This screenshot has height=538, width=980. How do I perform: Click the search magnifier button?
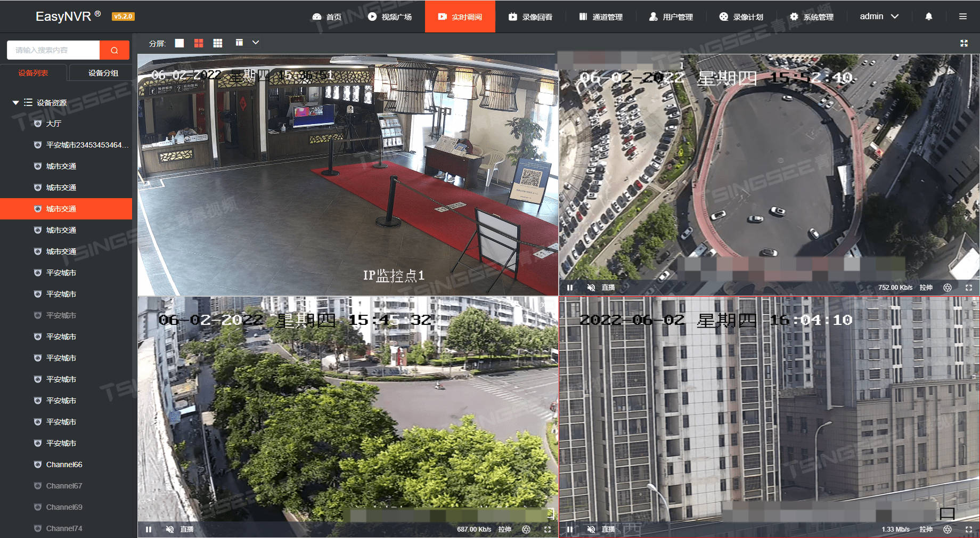114,50
